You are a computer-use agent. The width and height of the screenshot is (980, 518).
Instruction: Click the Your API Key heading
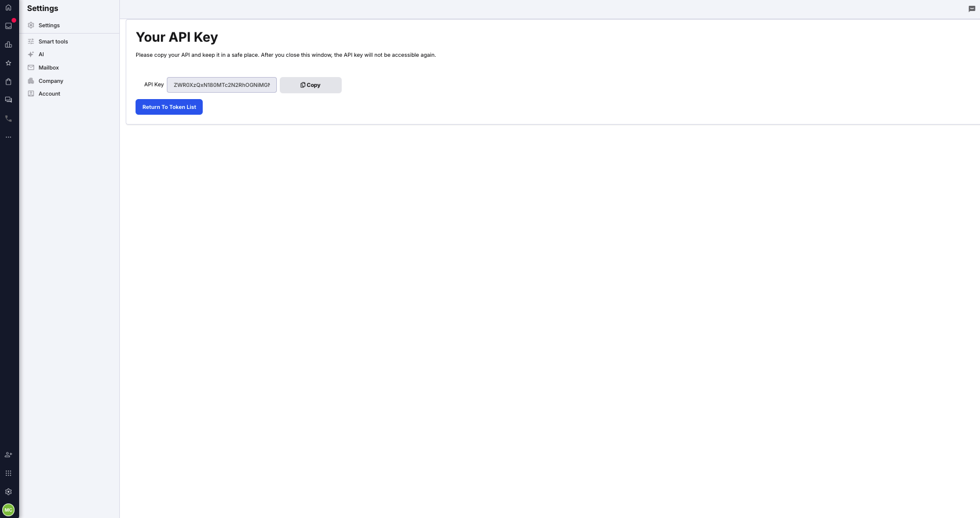pyautogui.click(x=177, y=37)
